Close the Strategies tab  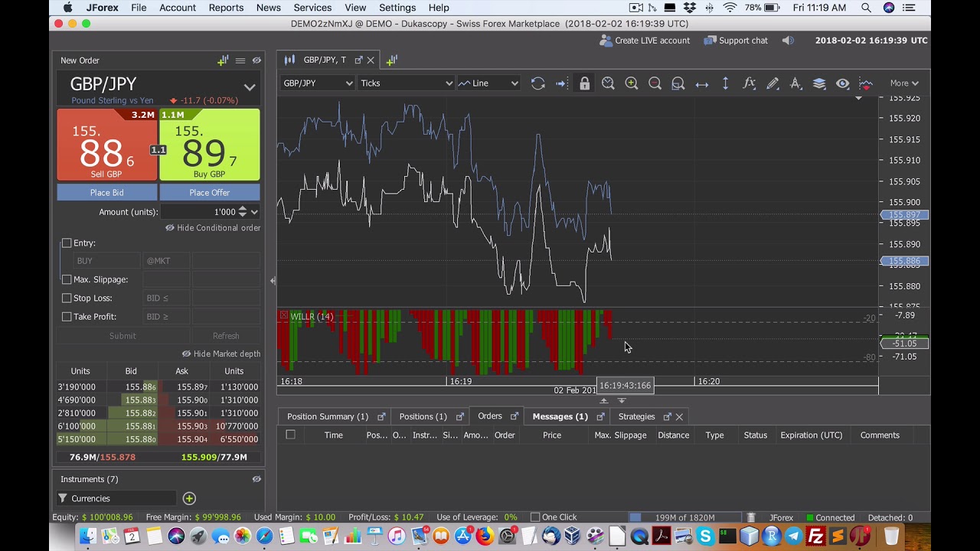pyautogui.click(x=679, y=417)
